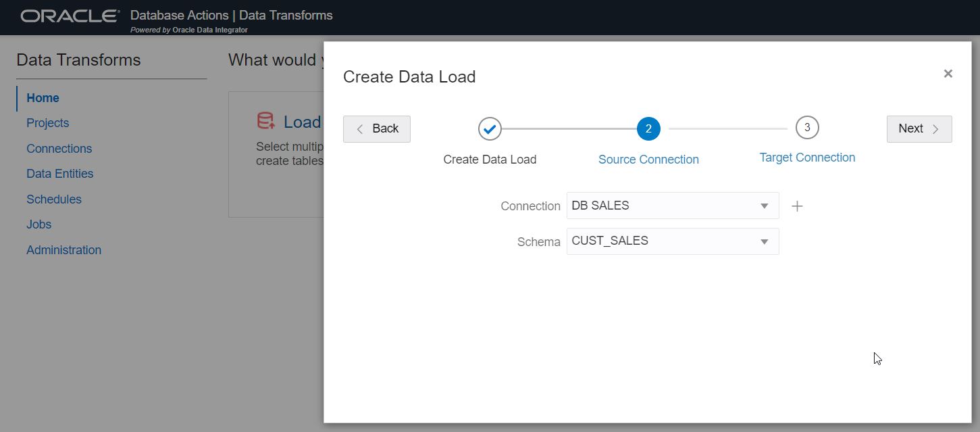Click the step 2 circle indicator
Image resolution: width=980 pixels, height=432 pixels.
pos(648,128)
